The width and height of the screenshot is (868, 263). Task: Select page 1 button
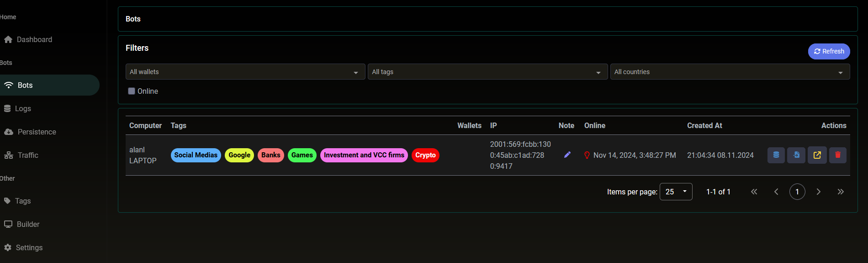point(797,192)
